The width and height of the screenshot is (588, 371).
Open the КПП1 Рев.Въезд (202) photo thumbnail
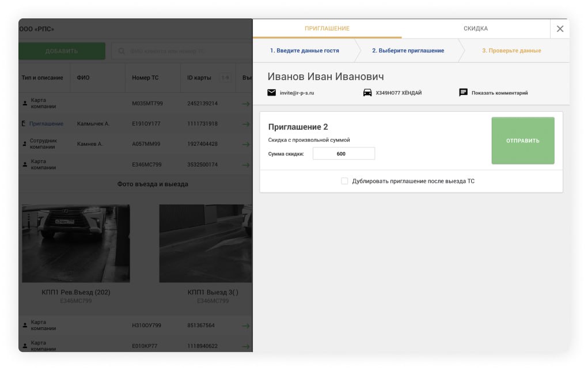pyautogui.click(x=75, y=243)
